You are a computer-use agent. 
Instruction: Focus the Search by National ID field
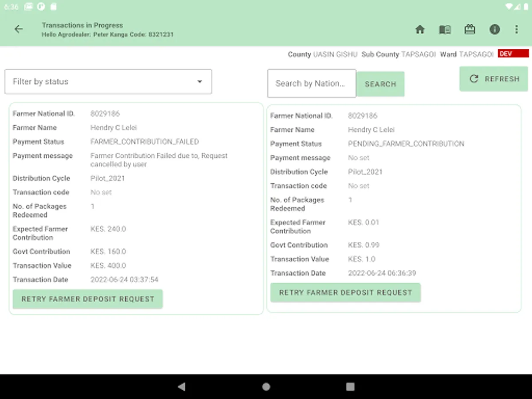pos(312,83)
